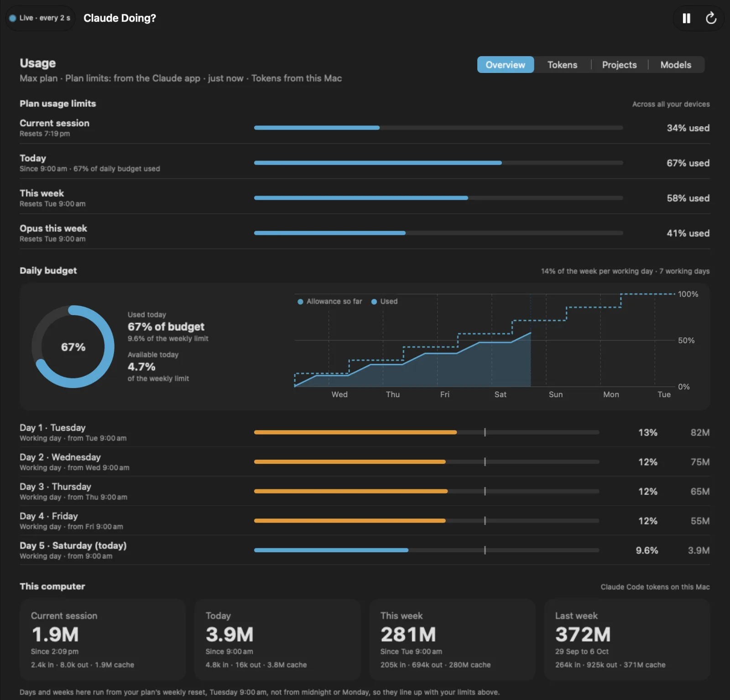Switch to the Tokens tab
This screenshot has height=700, width=730.
click(x=562, y=65)
